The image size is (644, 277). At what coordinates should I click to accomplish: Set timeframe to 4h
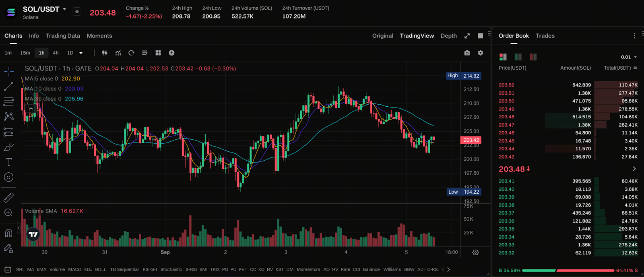(56, 53)
